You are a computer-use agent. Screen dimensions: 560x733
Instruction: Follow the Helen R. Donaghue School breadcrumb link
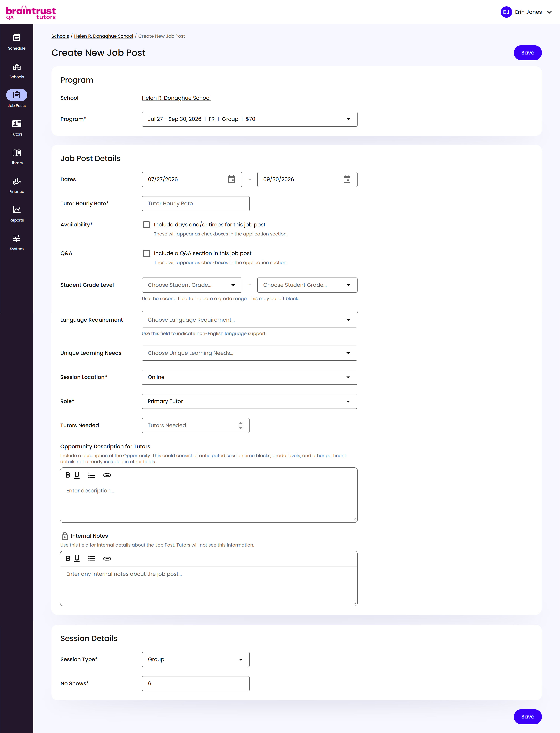pos(103,36)
